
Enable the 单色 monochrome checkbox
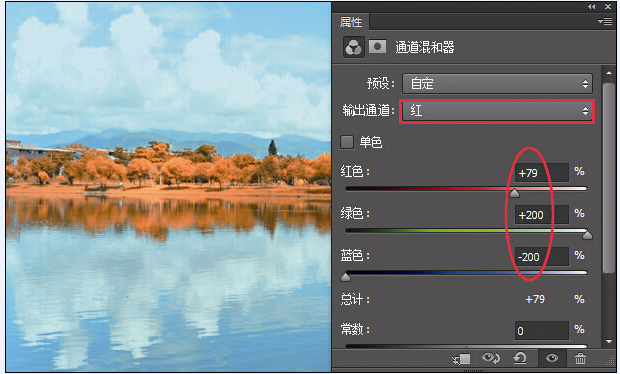click(x=347, y=142)
